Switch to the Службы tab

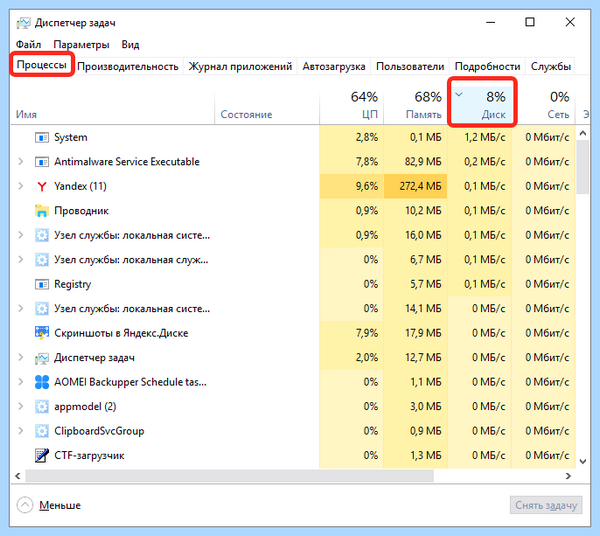[551, 67]
